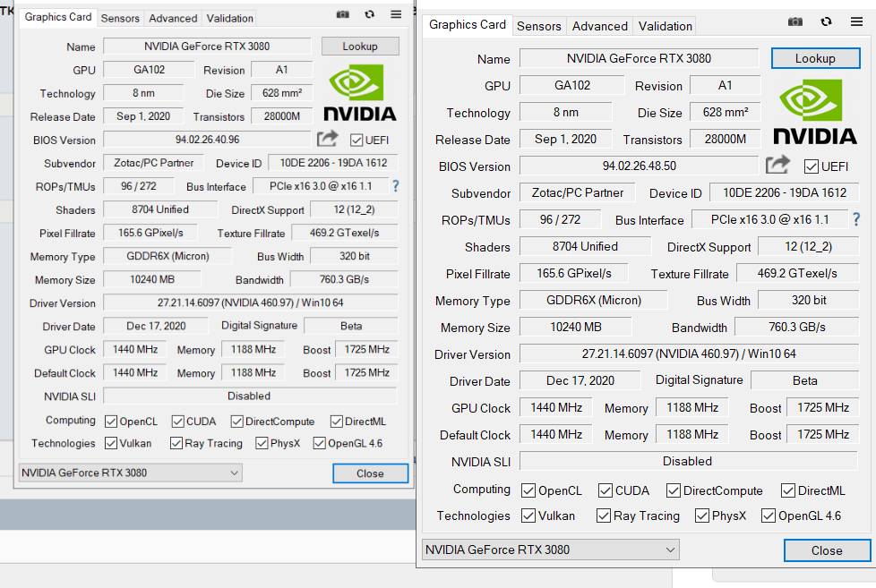This screenshot has width=876, height=588.
Task: Select Graphics Card tab in right window
Action: point(468,25)
